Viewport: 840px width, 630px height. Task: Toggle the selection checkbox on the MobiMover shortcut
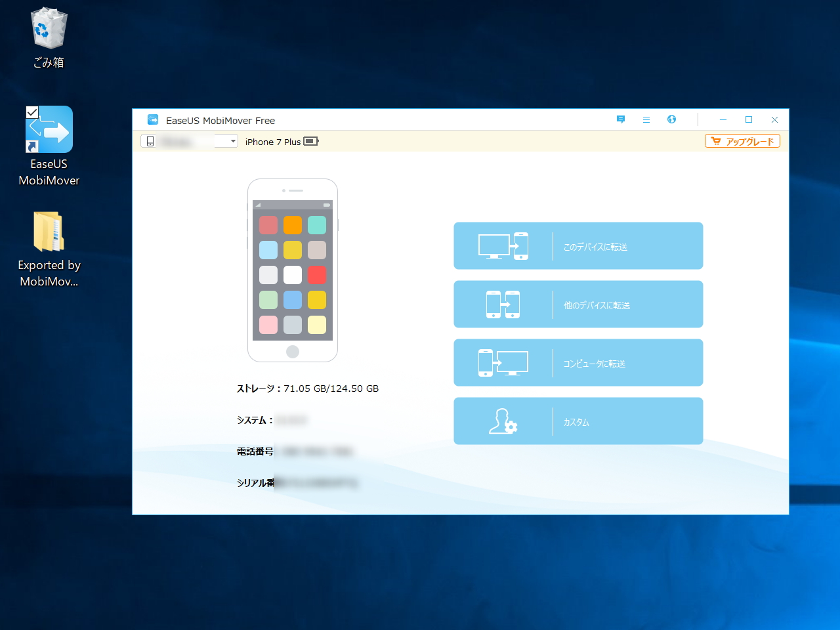point(32,112)
